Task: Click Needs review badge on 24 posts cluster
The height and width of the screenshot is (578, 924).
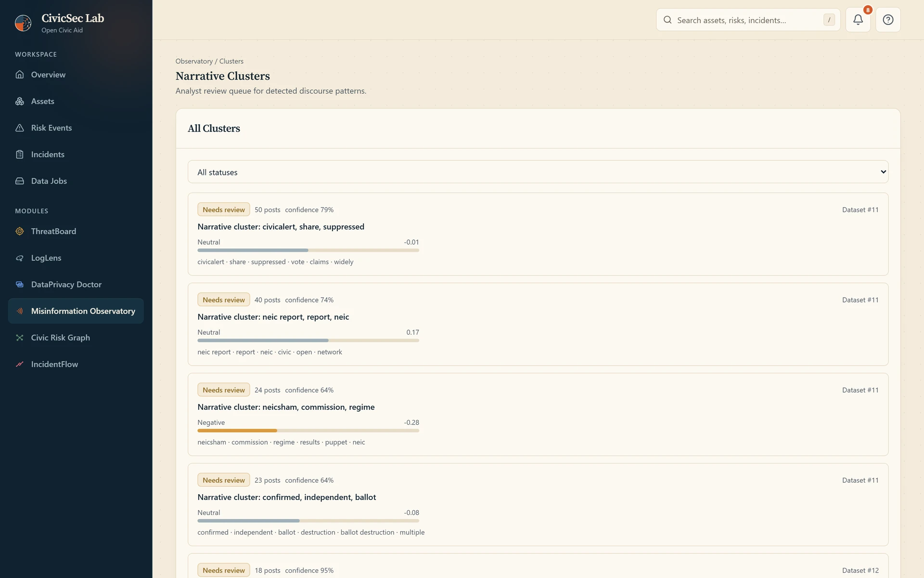Action: 224,390
